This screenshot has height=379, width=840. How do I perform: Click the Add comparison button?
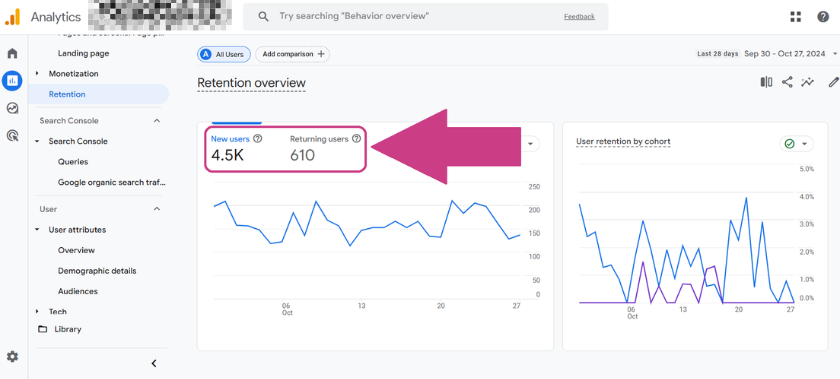[x=292, y=54]
